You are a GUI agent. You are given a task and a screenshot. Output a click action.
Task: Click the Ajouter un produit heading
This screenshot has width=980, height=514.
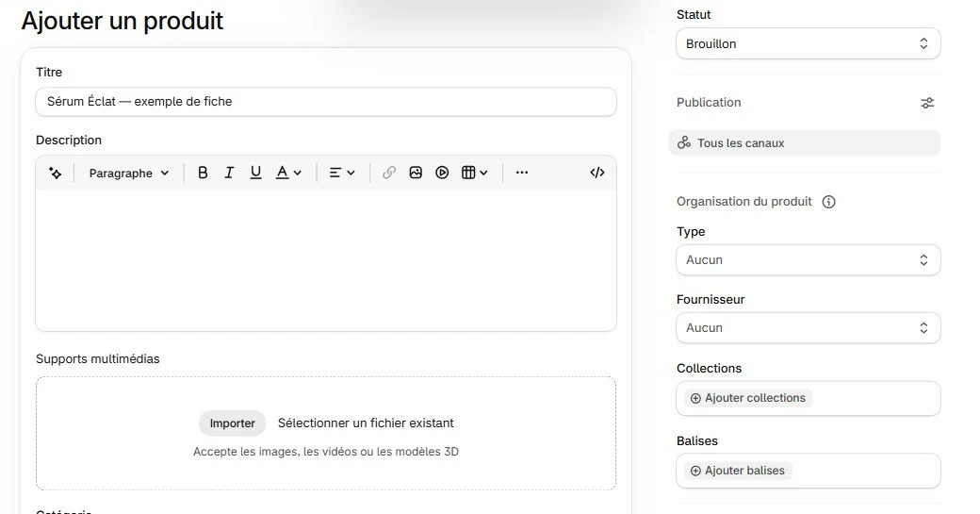(x=122, y=21)
